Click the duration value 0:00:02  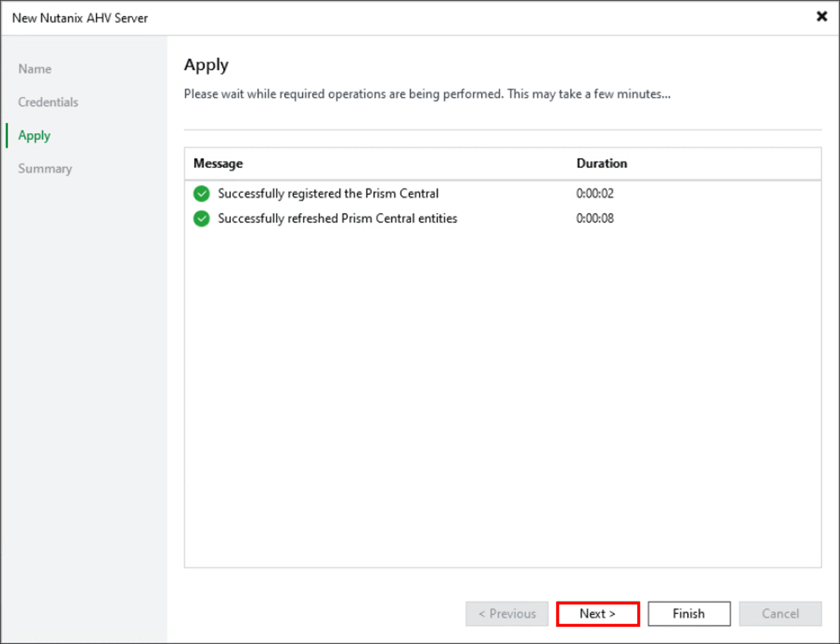[x=595, y=194]
